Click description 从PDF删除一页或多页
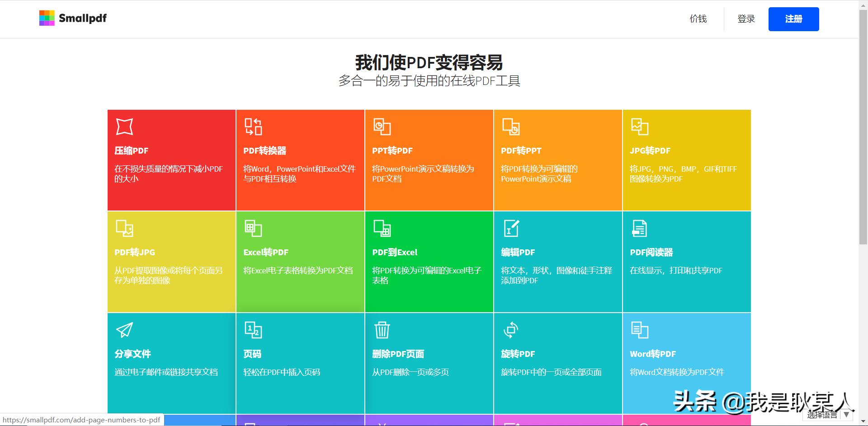This screenshot has height=426, width=868. pyautogui.click(x=410, y=372)
